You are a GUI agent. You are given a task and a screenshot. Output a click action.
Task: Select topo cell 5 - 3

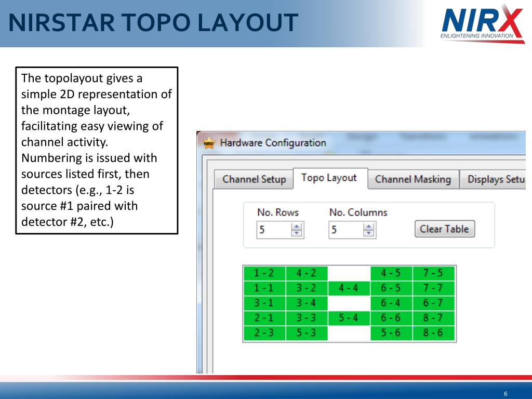click(307, 333)
